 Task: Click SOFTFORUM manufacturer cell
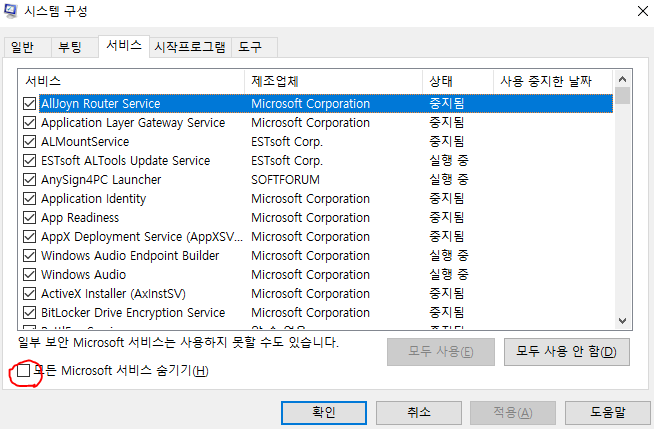click(x=285, y=180)
